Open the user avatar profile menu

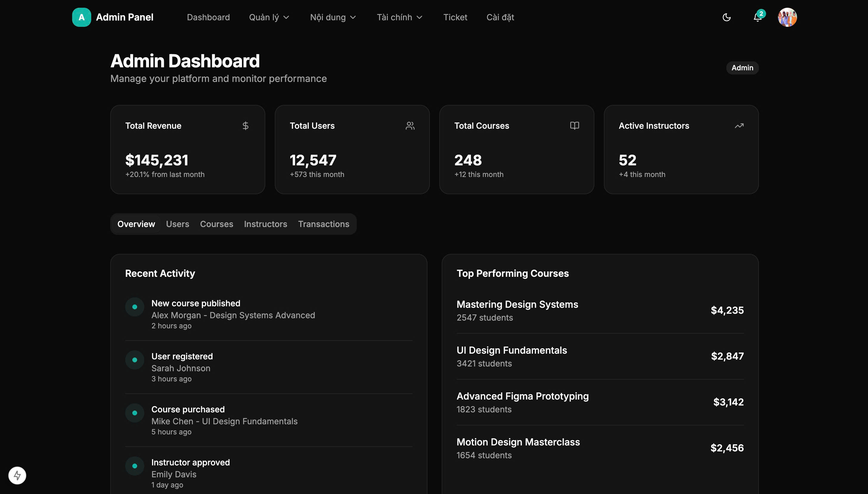pos(787,17)
